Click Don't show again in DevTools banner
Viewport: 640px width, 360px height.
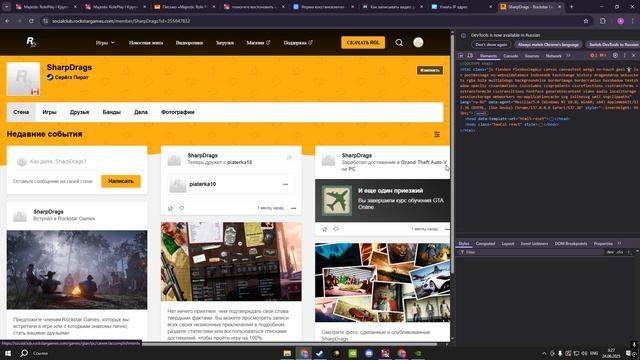point(491,44)
